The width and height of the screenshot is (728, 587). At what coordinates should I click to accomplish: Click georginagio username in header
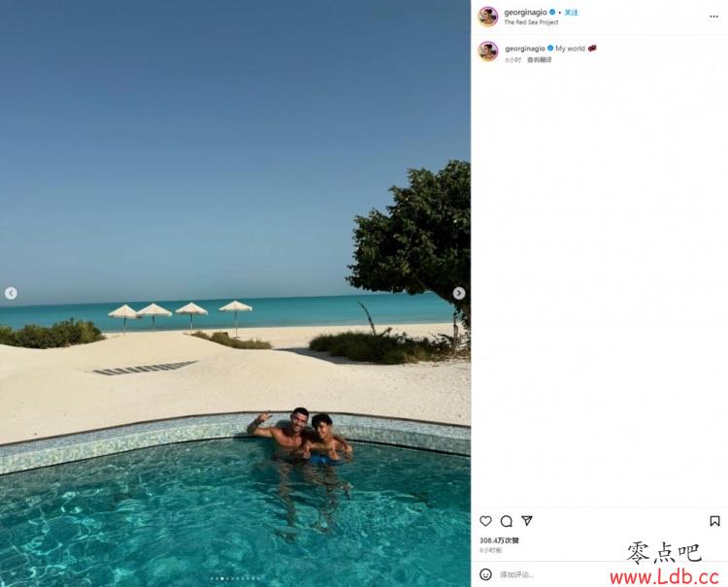[x=525, y=13]
